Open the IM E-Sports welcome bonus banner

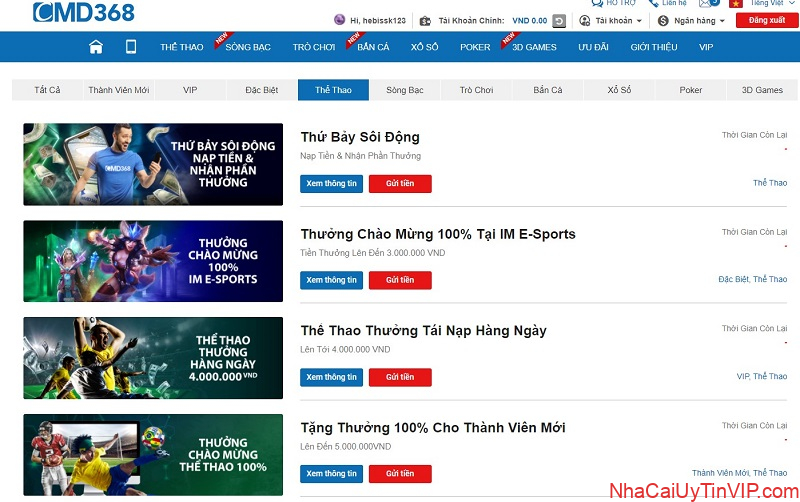[x=153, y=261]
